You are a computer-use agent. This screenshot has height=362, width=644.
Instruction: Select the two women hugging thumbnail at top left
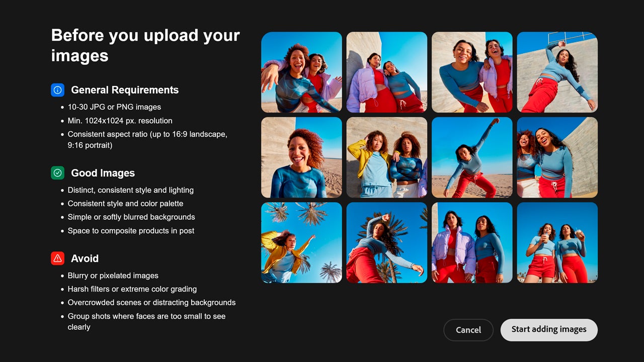pyautogui.click(x=301, y=72)
